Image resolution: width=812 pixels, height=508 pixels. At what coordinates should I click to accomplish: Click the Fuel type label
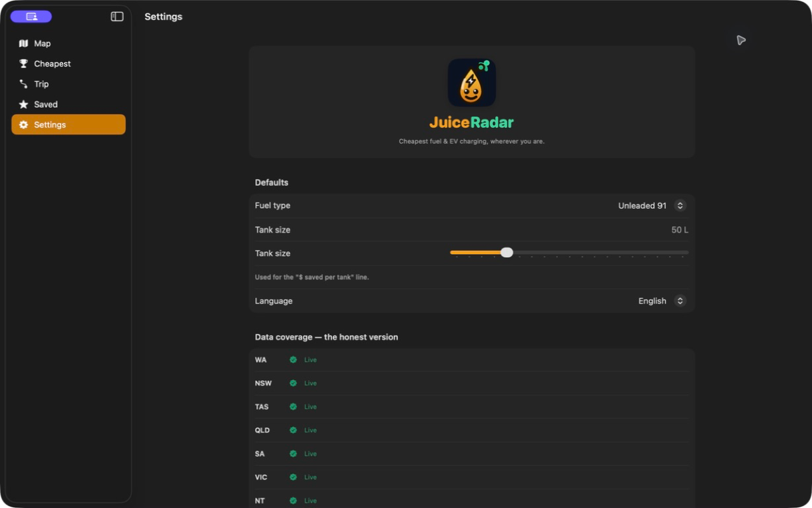pyautogui.click(x=273, y=206)
